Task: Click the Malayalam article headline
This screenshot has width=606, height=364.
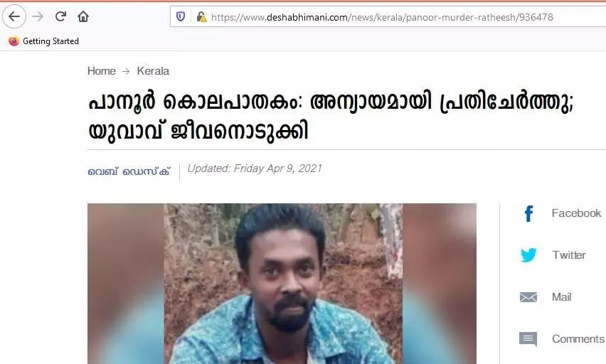Action: pos(331,117)
